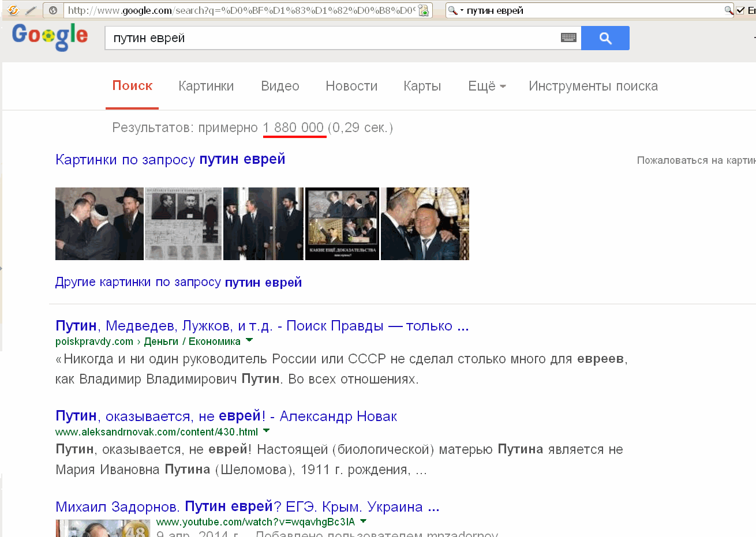Viewport: 756px width, 537px height.
Task: Open fourth thumbnail, the photo collage
Action: pos(342,224)
